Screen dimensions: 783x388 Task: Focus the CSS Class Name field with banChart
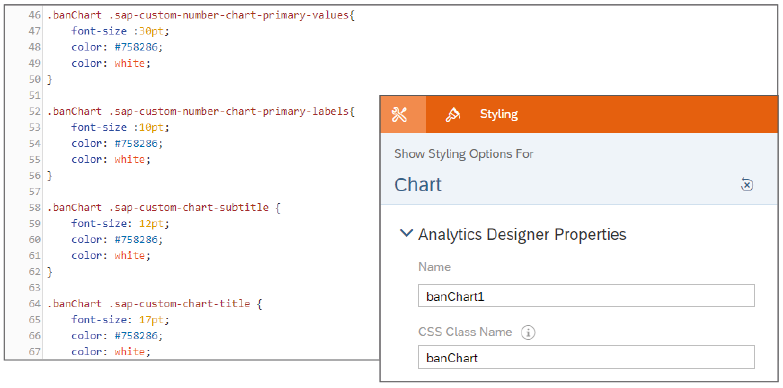[586, 358]
